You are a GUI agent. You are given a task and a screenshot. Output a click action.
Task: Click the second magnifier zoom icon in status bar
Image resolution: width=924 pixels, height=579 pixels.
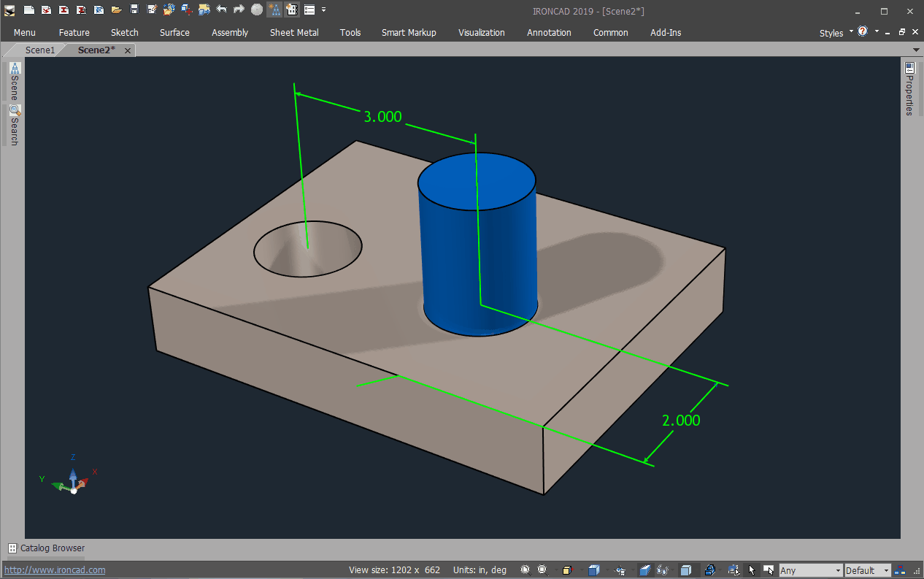pyautogui.click(x=542, y=570)
